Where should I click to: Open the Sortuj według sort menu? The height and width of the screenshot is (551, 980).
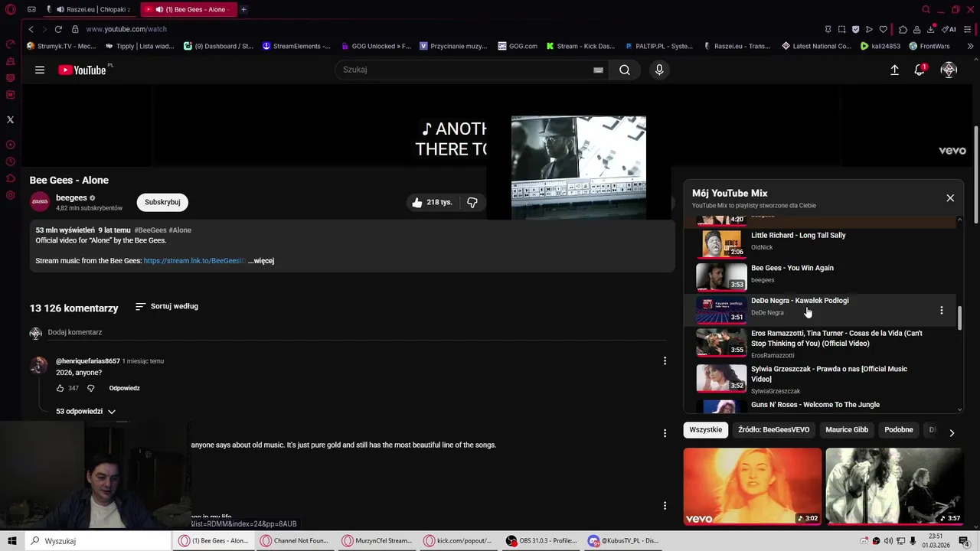coord(167,306)
